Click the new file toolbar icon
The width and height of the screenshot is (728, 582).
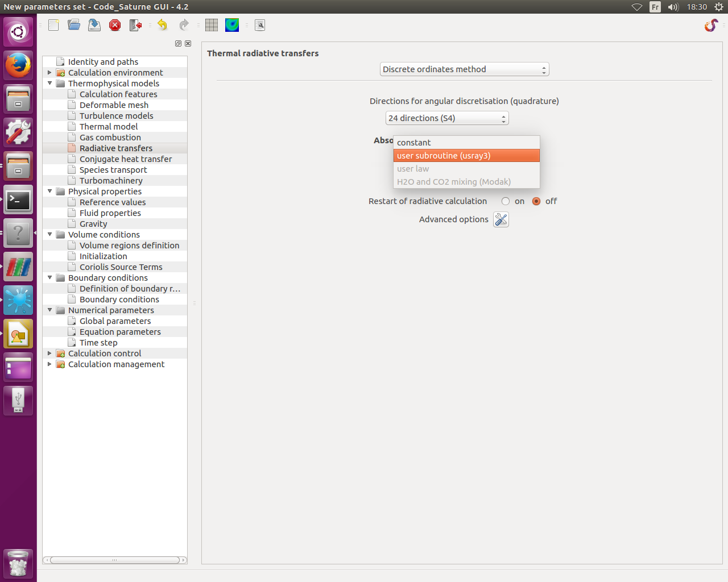point(53,25)
